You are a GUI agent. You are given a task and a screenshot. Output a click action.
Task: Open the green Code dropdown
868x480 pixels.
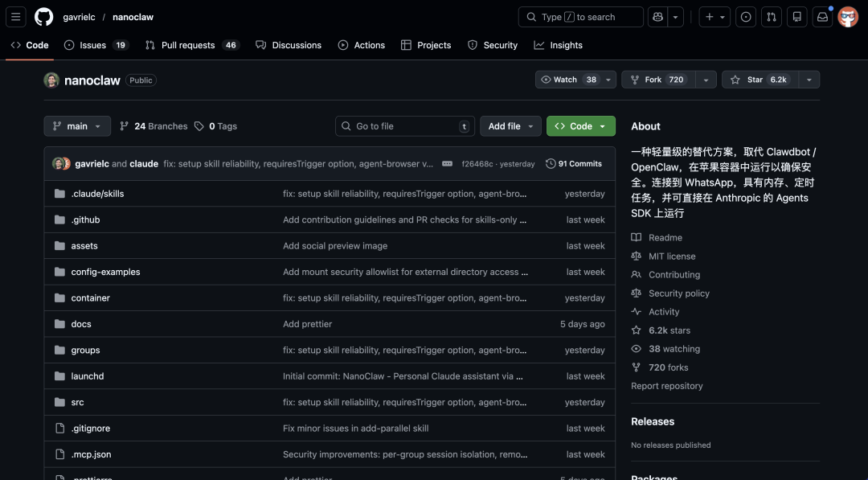coord(580,126)
